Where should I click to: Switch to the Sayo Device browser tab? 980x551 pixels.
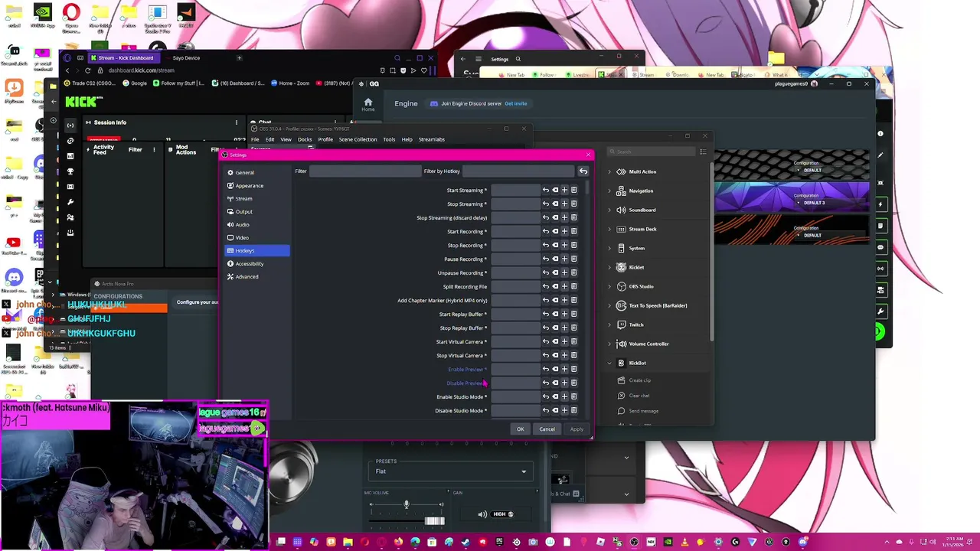(x=186, y=58)
